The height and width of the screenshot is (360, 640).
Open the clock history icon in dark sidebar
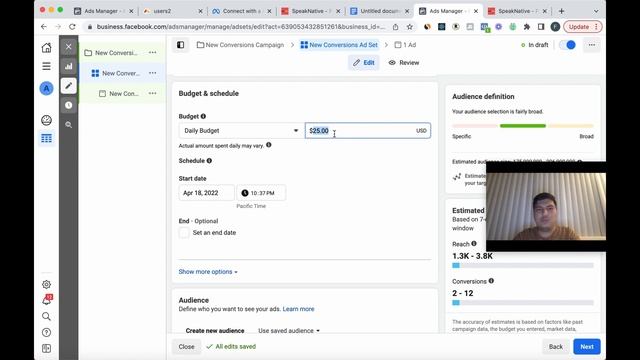coord(69,105)
